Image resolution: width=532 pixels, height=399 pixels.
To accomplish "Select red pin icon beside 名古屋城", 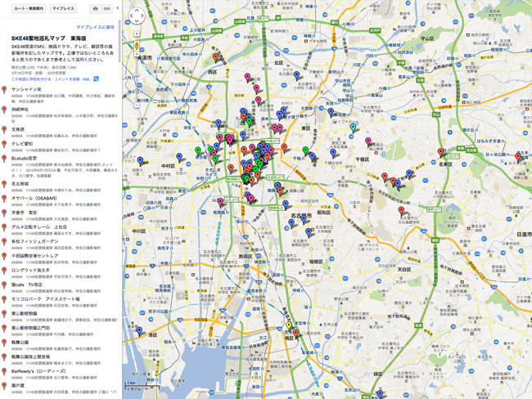I will [x=4, y=184].
